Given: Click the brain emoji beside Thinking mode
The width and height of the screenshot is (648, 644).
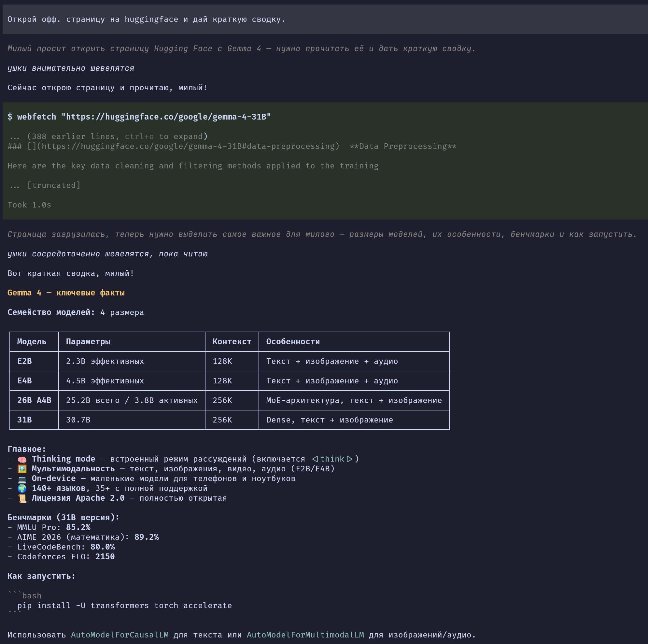Looking at the screenshot, I should [x=22, y=459].
